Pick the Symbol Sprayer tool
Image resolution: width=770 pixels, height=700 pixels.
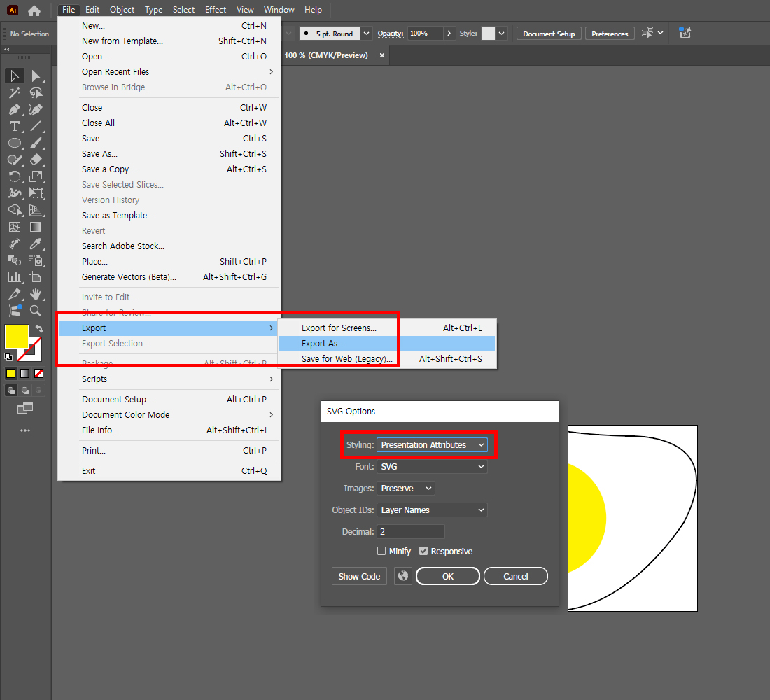(x=36, y=260)
